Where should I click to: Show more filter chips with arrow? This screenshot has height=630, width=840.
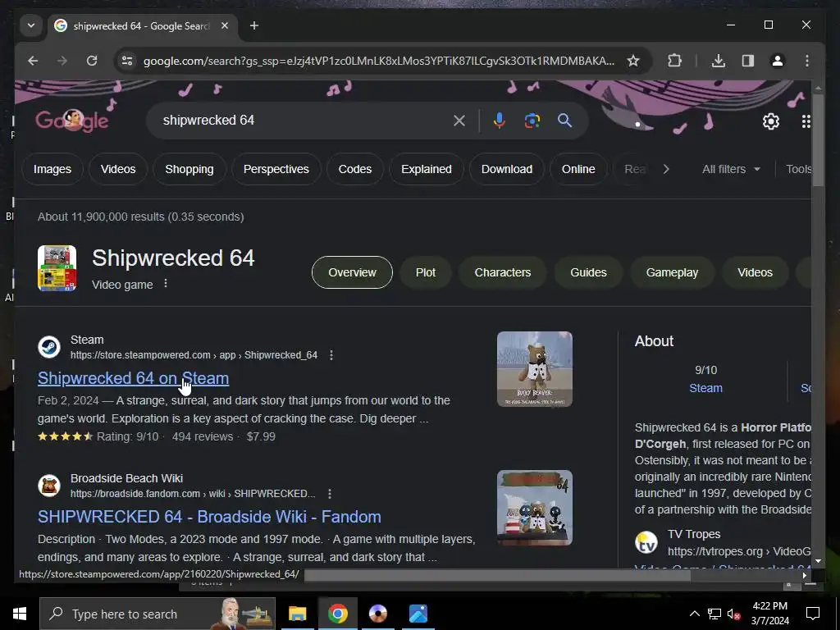[x=666, y=169]
